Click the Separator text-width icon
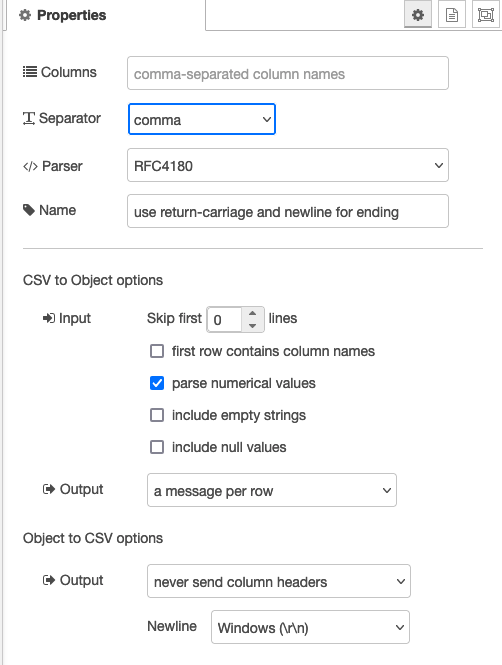 (29, 118)
